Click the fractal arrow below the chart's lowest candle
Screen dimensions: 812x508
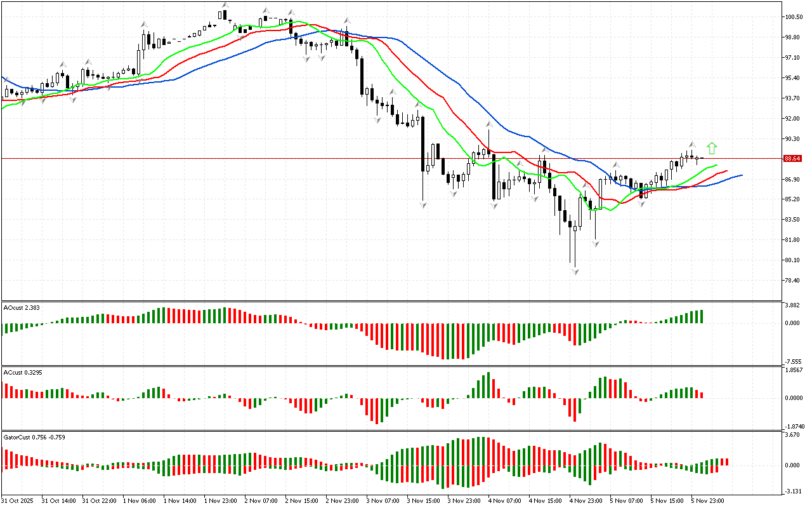pos(575,272)
